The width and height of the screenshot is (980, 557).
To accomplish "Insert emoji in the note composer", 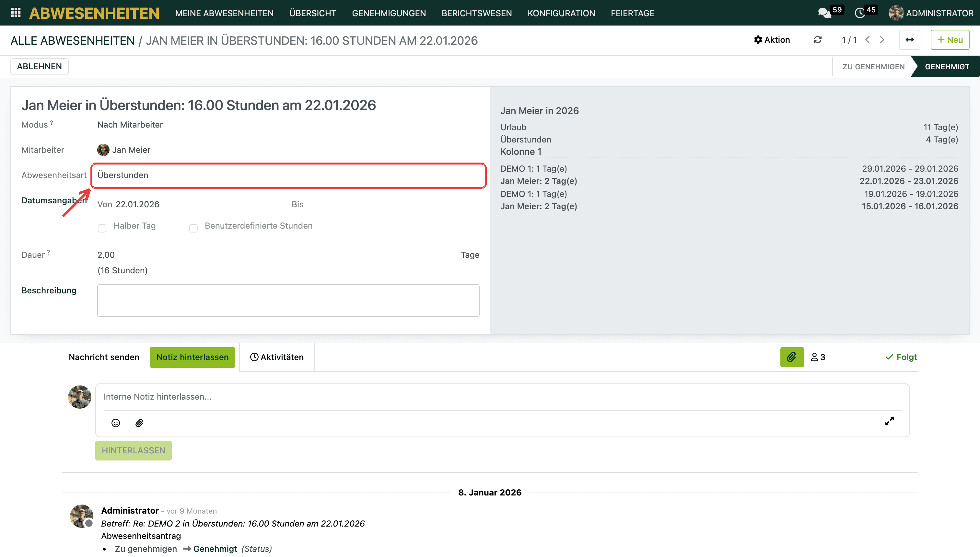I will point(116,423).
